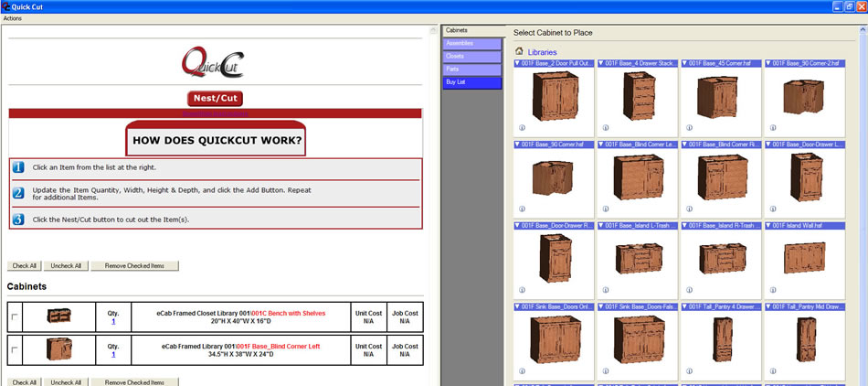This screenshot has width=868, height=386.
Task: Open info for Base_4 Drawer Stack cabinet
Action: 606,127
